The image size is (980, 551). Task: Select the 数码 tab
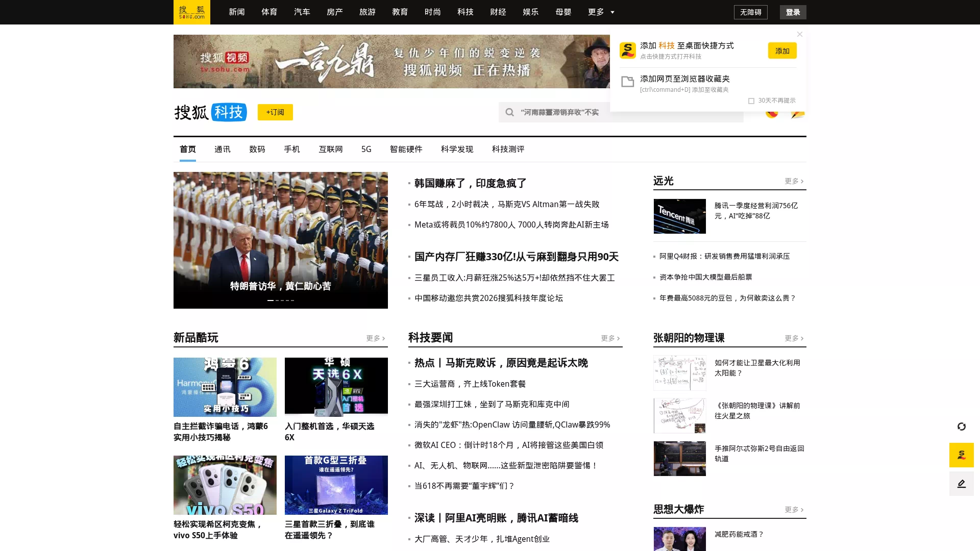257,149
